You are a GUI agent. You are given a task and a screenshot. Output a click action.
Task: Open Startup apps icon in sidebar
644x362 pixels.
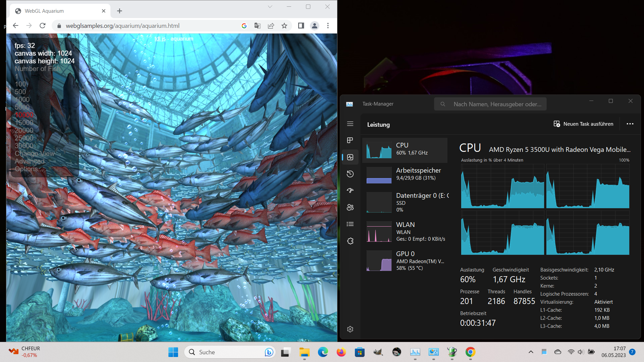point(350,190)
